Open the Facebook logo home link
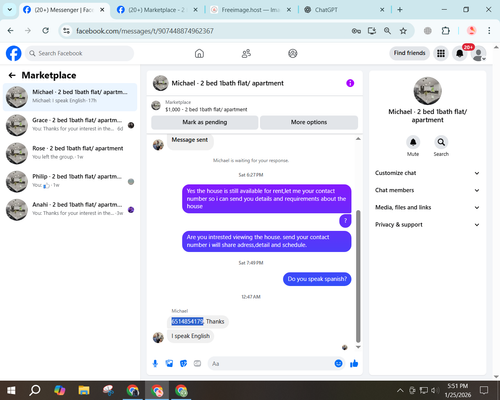The width and height of the screenshot is (500, 400). (x=14, y=53)
